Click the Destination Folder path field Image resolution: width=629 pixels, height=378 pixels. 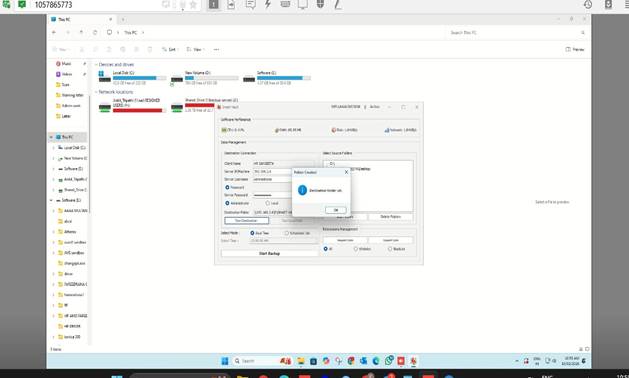tap(273, 212)
